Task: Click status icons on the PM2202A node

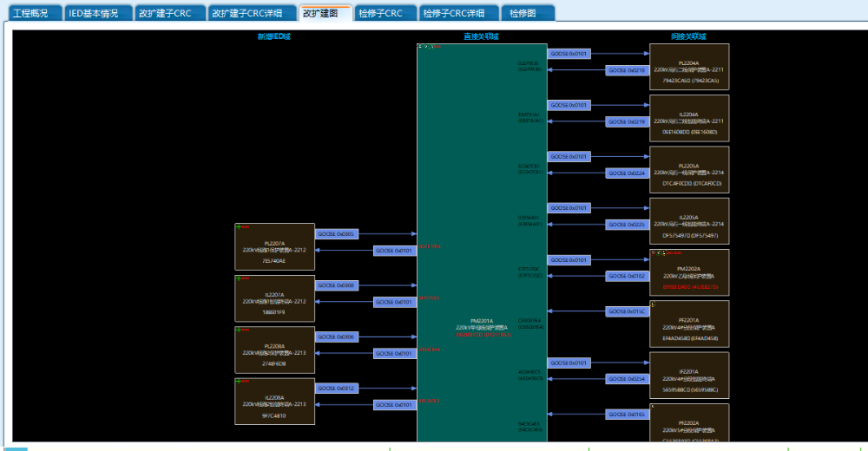Action: (658, 253)
